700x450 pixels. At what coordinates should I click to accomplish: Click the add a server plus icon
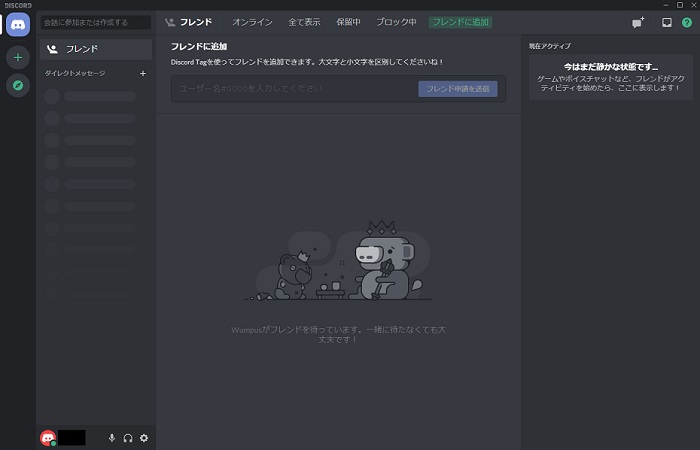(x=18, y=57)
